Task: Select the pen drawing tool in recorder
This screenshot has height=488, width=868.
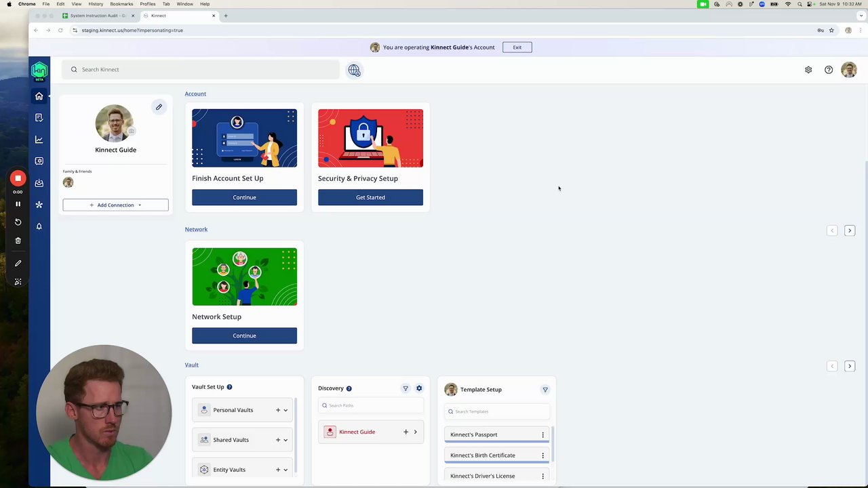Action: 18,264
